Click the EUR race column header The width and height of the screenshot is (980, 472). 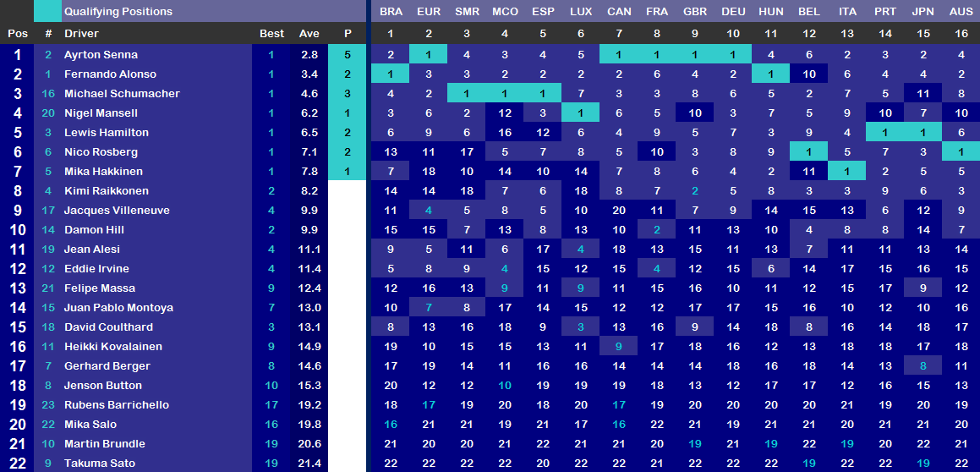[428, 12]
